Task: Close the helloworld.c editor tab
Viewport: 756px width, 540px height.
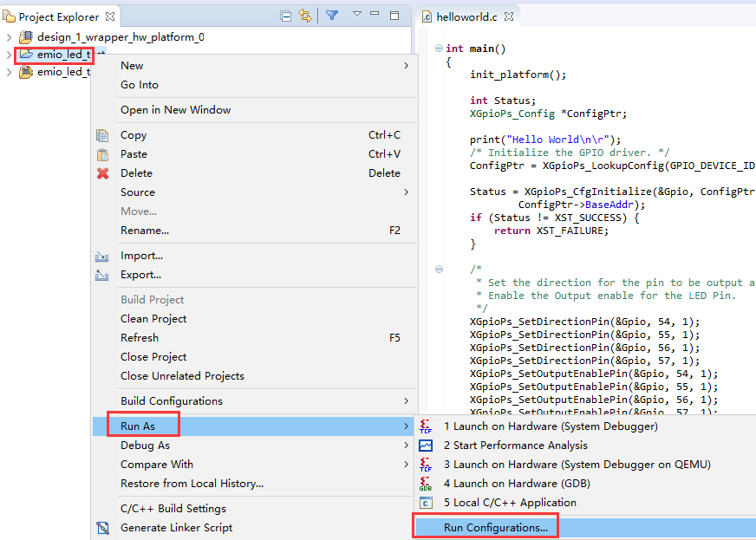Action: (x=509, y=16)
